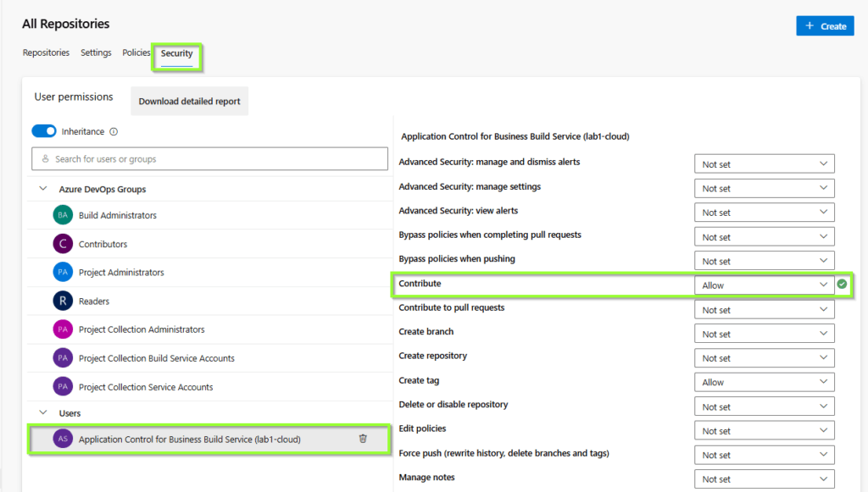Open the Repositories tab
868x492 pixels.
[x=46, y=53]
